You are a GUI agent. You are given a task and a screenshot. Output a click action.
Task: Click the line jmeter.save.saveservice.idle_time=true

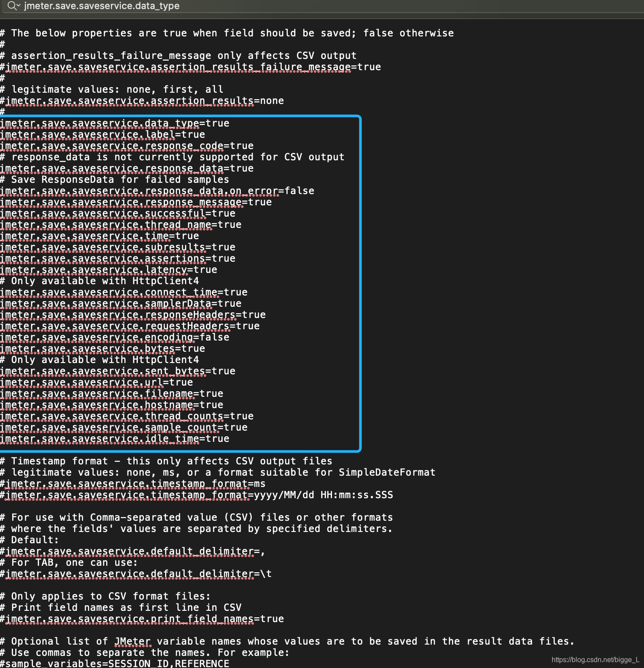click(115, 439)
